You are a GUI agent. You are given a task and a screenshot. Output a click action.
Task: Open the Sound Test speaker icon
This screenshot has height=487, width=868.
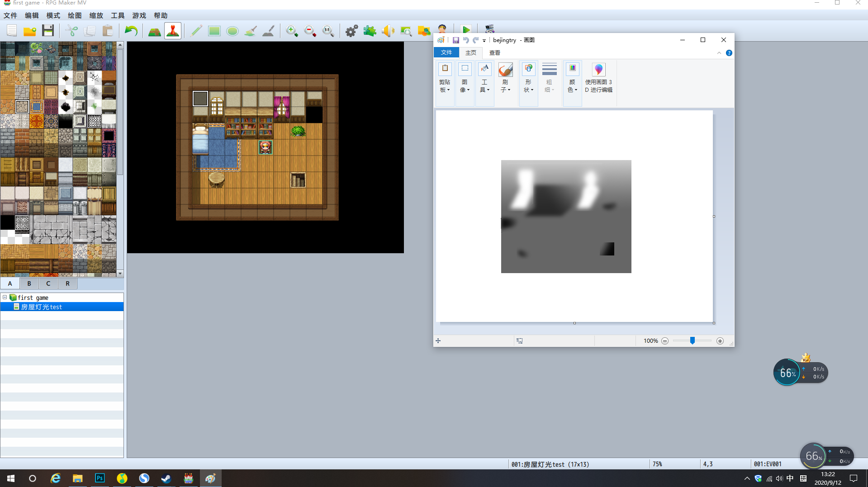pos(388,31)
